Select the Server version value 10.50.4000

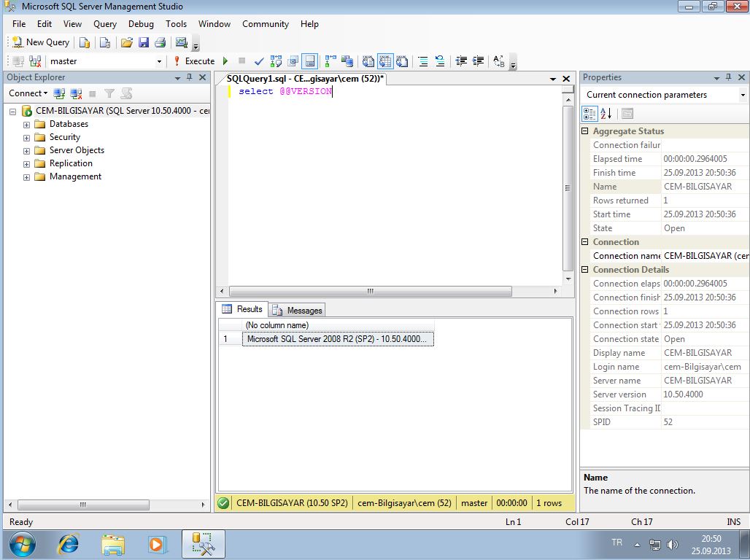coord(683,394)
